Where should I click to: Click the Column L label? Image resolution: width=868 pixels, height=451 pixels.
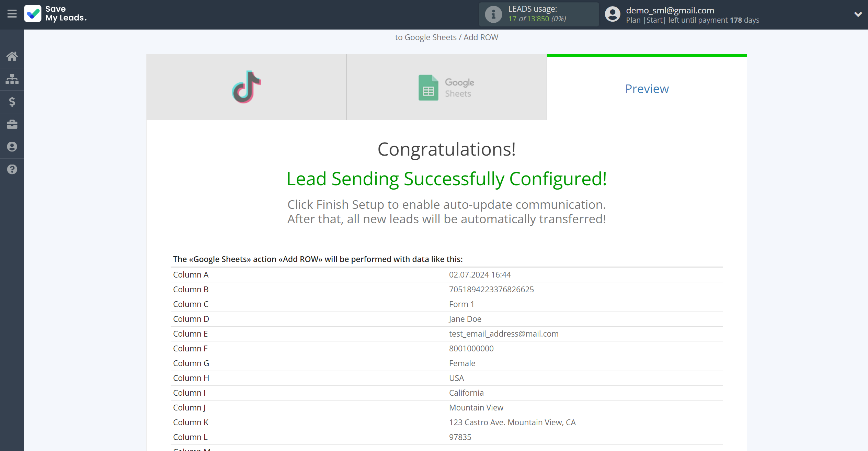(190, 437)
